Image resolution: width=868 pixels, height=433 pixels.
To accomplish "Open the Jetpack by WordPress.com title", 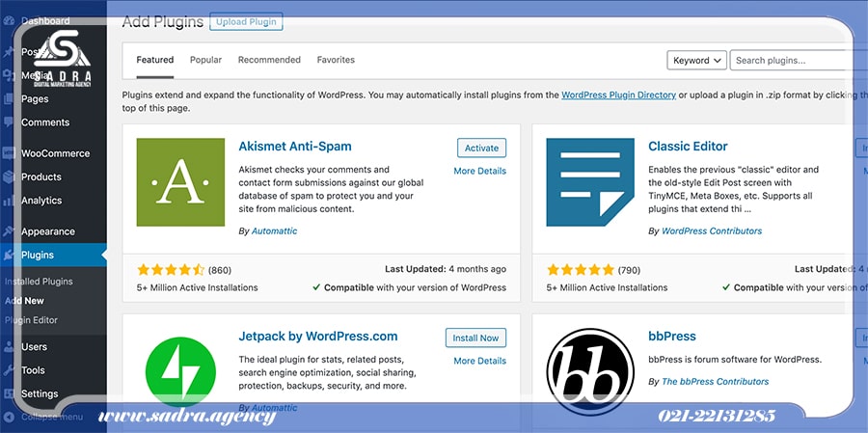I will point(317,337).
